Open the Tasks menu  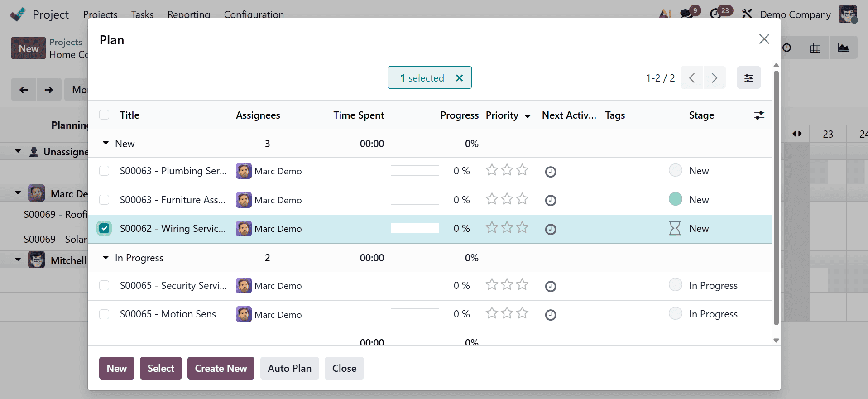tap(142, 14)
